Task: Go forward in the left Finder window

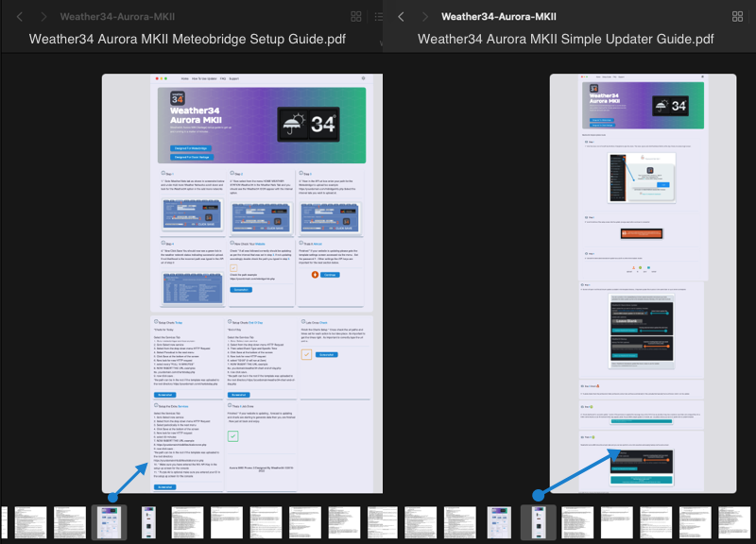Action: (x=43, y=17)
